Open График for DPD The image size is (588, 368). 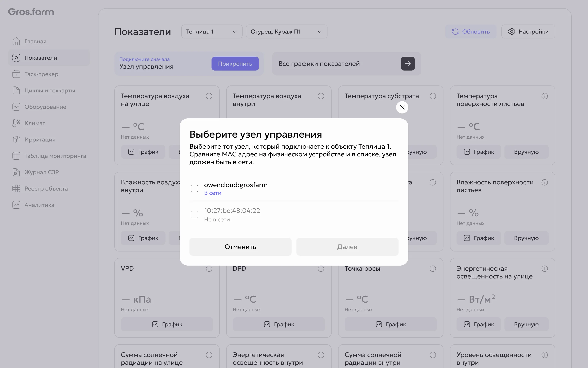click(279, 324)
